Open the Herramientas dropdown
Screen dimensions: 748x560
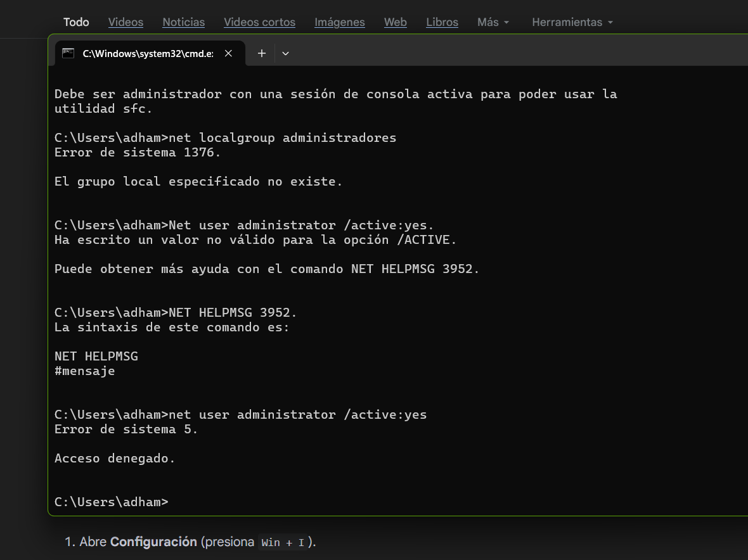click(572, 22)
